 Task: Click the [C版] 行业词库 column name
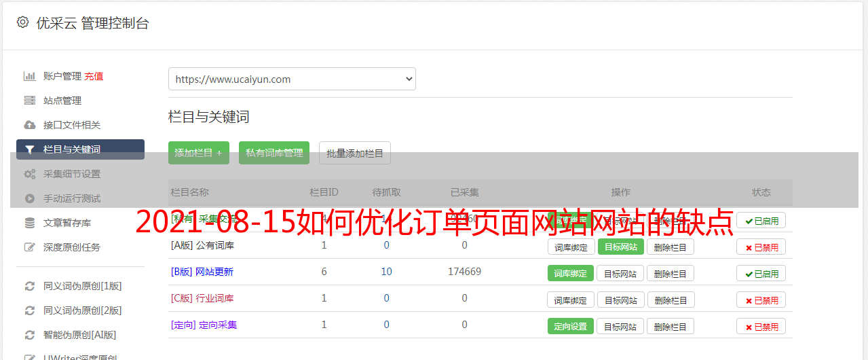pos(202,298)
